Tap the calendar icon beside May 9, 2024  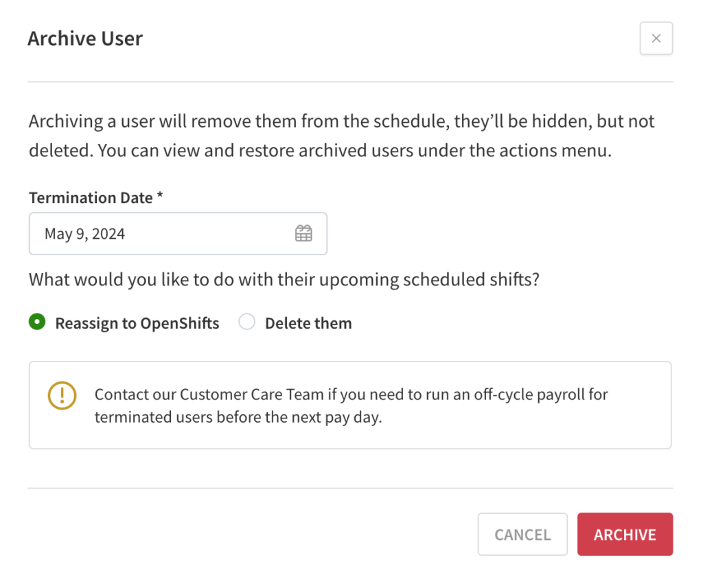pyautogui.click(x=303, y=233)
